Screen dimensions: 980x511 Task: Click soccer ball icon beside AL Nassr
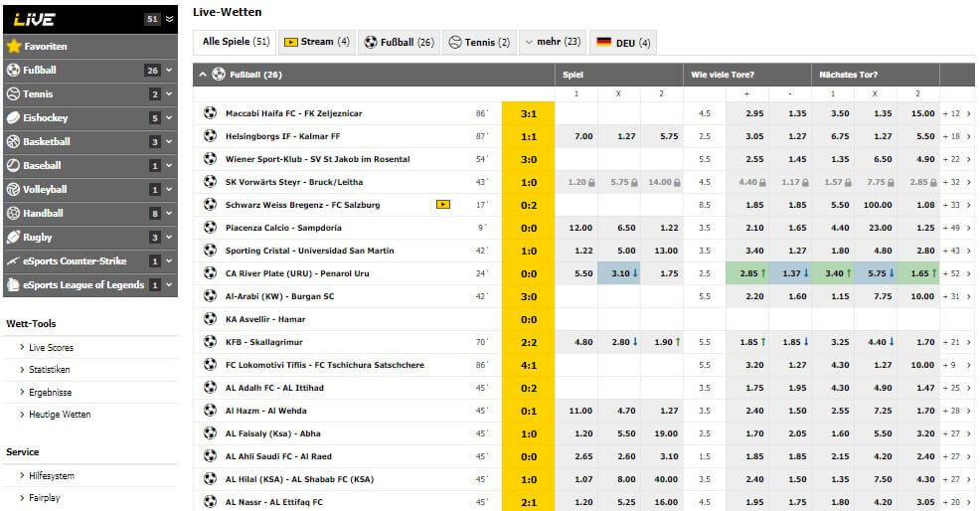pyautogui.click(x=210, y=502)
